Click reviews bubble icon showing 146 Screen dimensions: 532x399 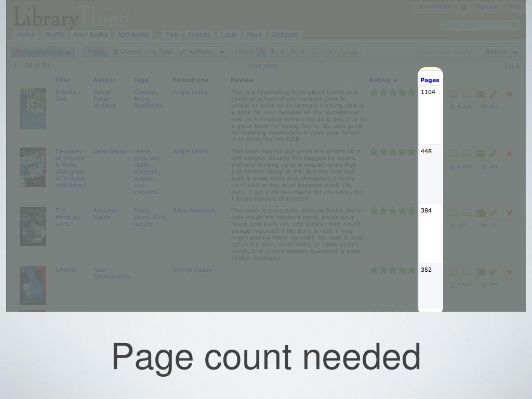[484, 166]
